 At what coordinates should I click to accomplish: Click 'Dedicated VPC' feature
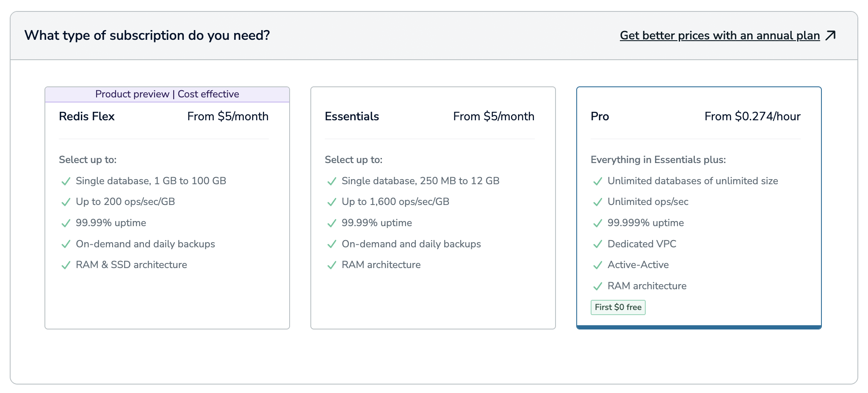(642, 244)
